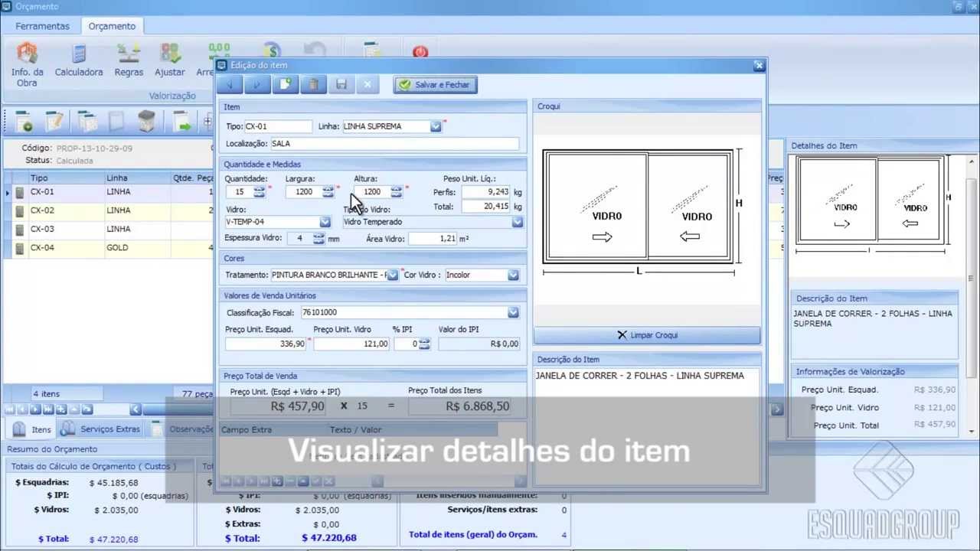Click the Campo Extra column header

[273, 429]
